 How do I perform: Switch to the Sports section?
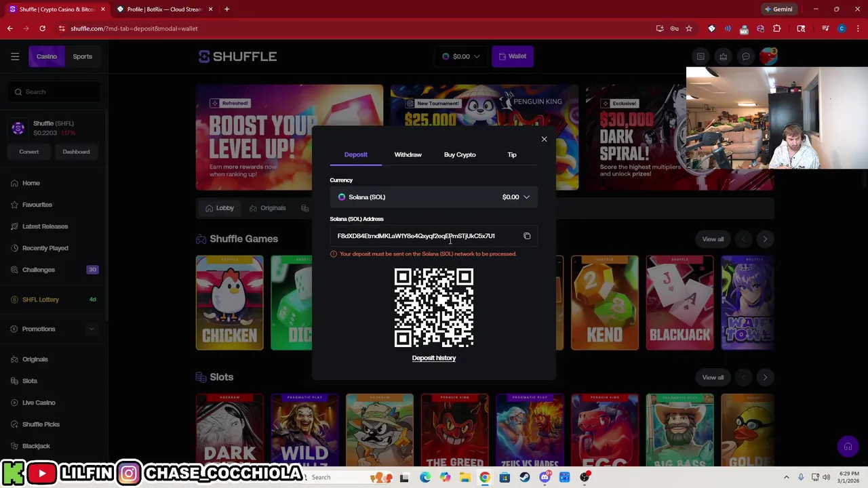(x=82, y=56)
